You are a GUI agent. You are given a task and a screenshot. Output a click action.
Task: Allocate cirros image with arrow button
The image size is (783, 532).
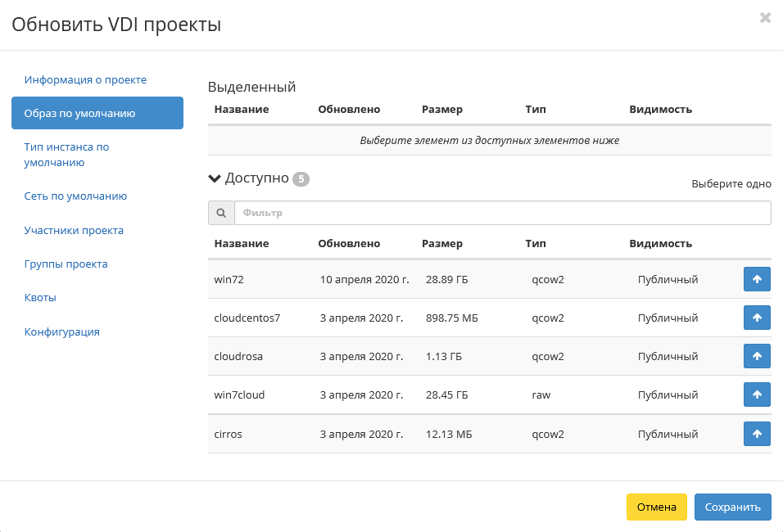point(757,434)
